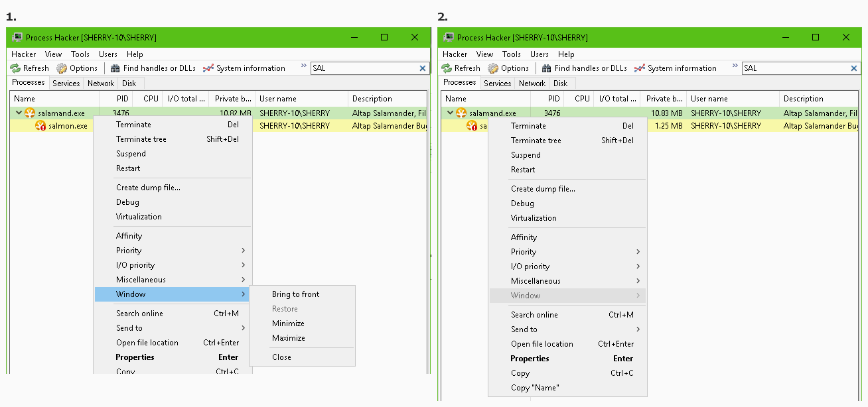Clear the SAL search filter in window 1
Screen dimensions: 868x407
[423, 68]
